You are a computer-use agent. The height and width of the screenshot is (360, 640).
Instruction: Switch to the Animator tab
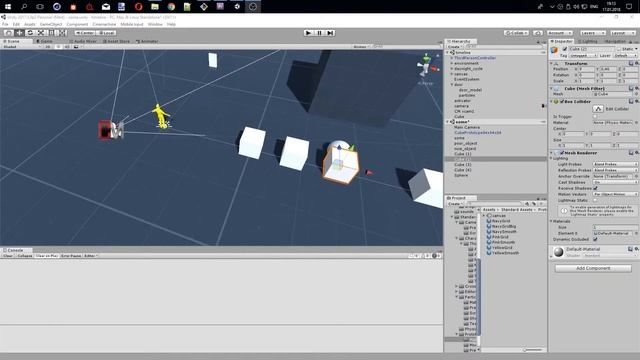(x=147, y=41)
